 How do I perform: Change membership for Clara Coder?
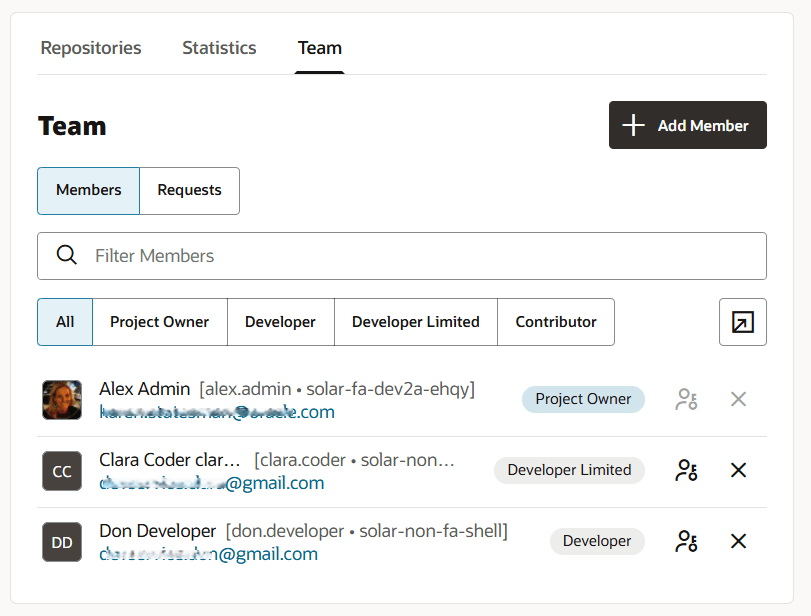(686, 470)
